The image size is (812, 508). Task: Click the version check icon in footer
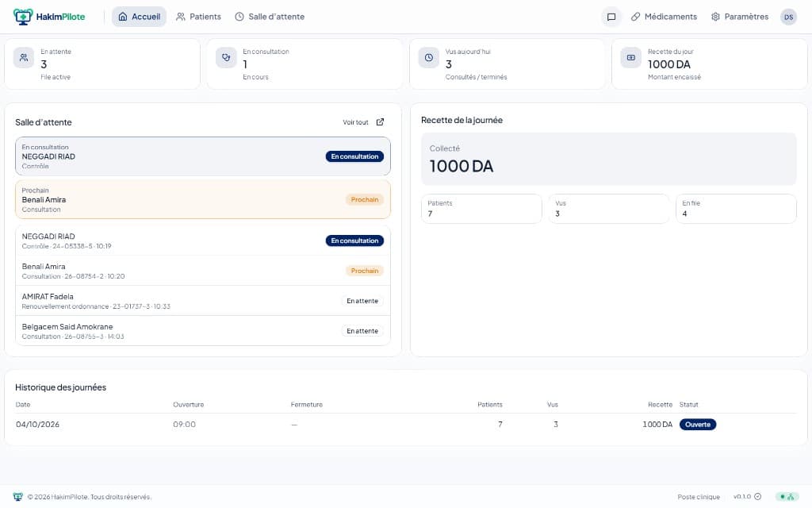point(757,496)
